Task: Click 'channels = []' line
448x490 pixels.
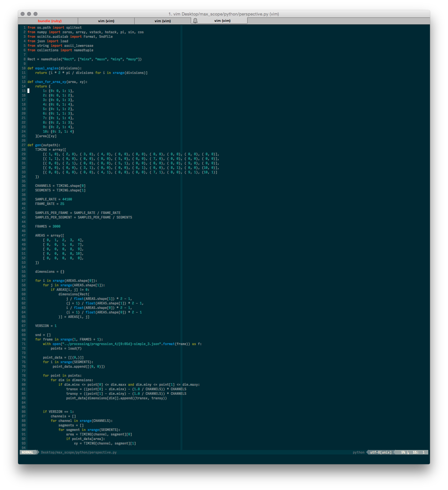Action: tap(63, 416)
